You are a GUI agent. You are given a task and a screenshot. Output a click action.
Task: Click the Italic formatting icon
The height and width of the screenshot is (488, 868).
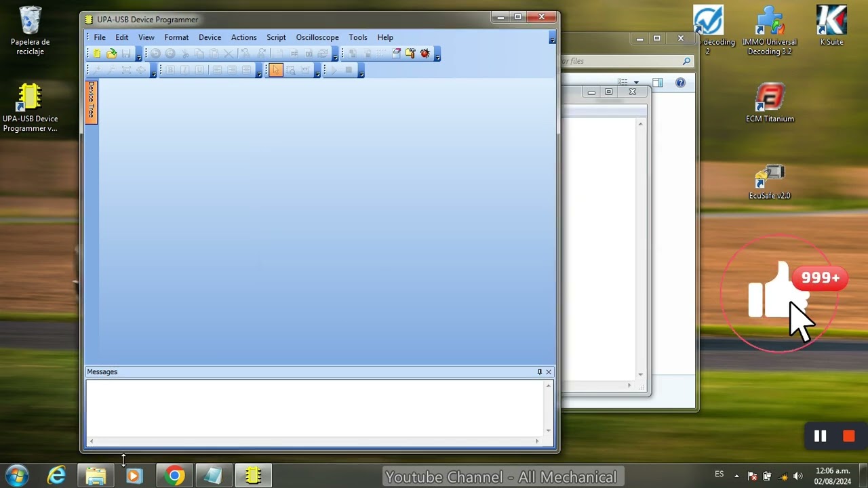click(x=184, y=70)
